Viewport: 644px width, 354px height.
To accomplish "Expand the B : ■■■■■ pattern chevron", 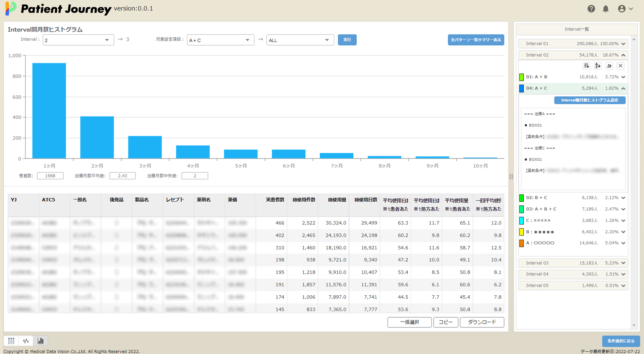I will click(623, 232).
